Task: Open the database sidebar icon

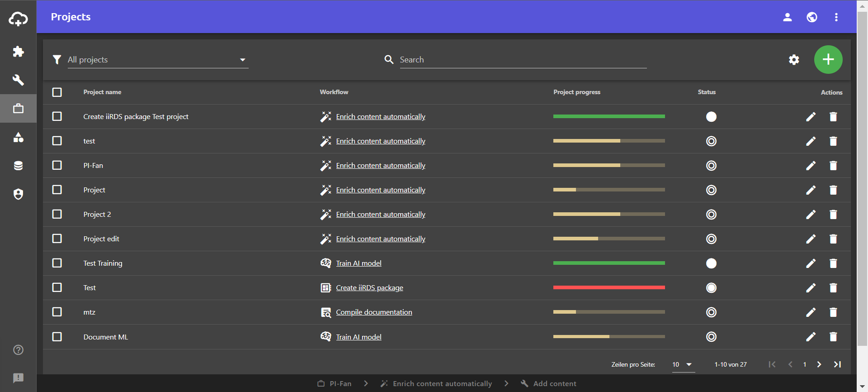Action: [18, 166]
